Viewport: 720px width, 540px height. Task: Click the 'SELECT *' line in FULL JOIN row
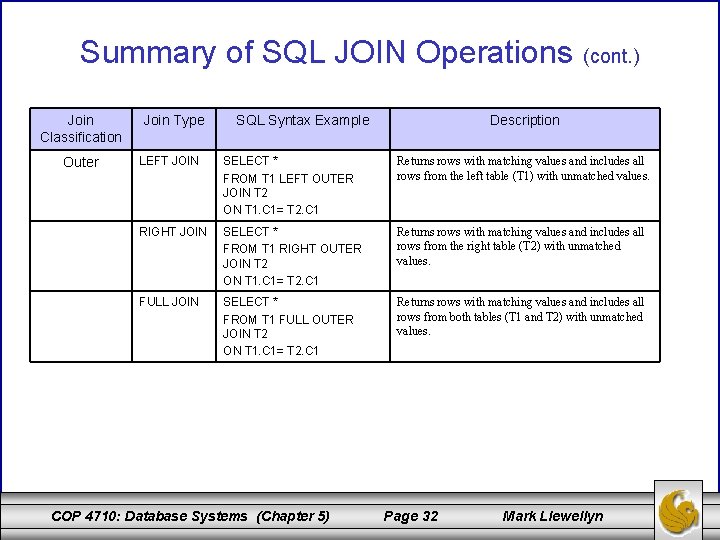pos(250,302)
